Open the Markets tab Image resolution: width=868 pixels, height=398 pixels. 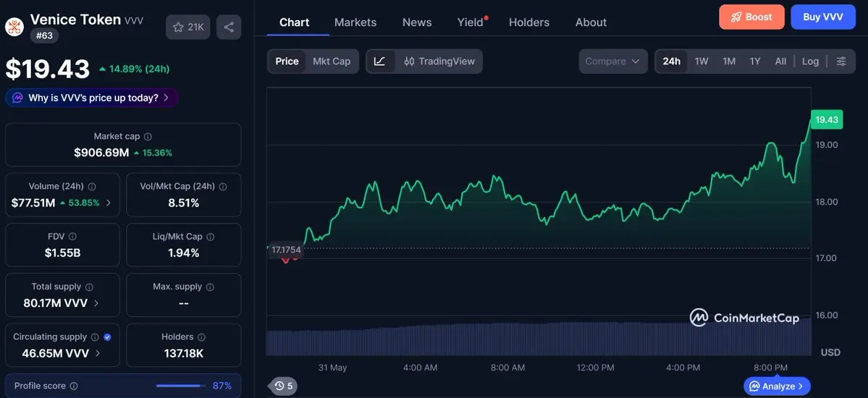coord(355,22)
